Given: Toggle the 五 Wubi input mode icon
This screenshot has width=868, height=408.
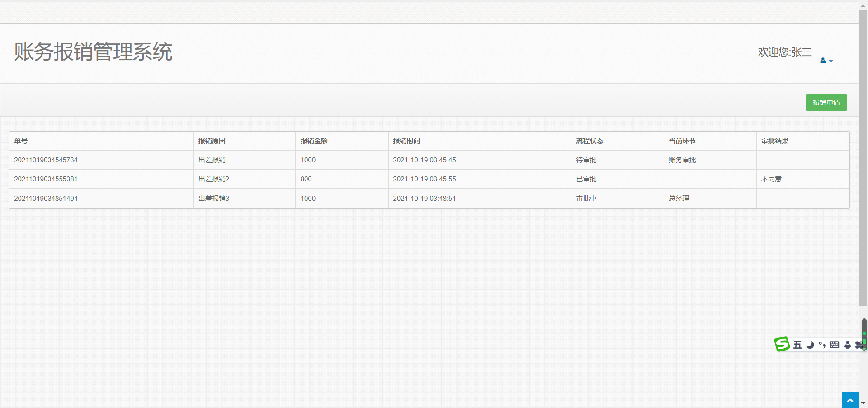Looking at the screenshot, I should point(797,345).
